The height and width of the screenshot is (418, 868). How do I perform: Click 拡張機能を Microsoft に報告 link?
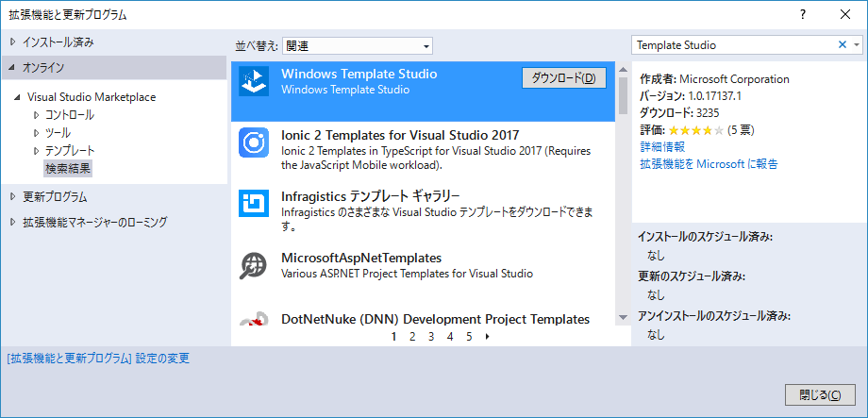coord(709,164)
